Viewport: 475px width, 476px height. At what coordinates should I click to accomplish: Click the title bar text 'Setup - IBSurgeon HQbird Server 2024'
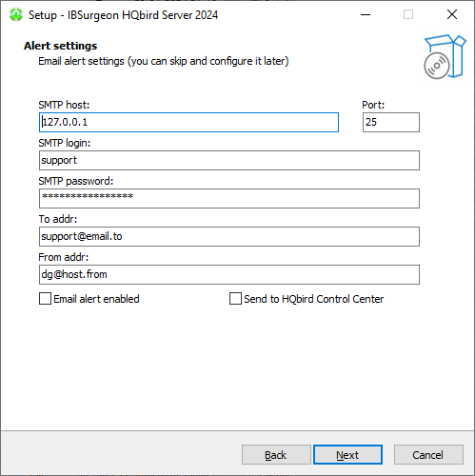(x=123, y=15)
